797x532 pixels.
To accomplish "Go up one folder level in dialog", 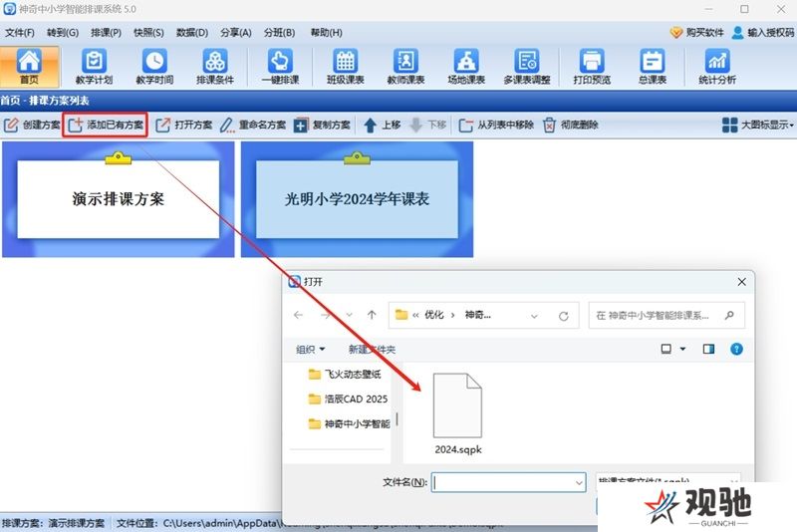I will pyautogui.click(x=372, y=315).
